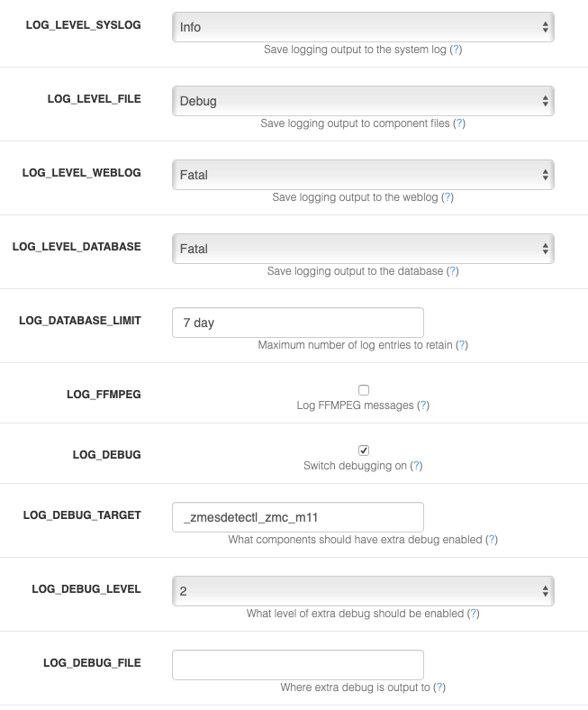Image resolution: width=588 pixels, height=710 pixels.
Task: Click the LOG_DEBUG_TARGET text field
Action: click(x=298, y=517)
